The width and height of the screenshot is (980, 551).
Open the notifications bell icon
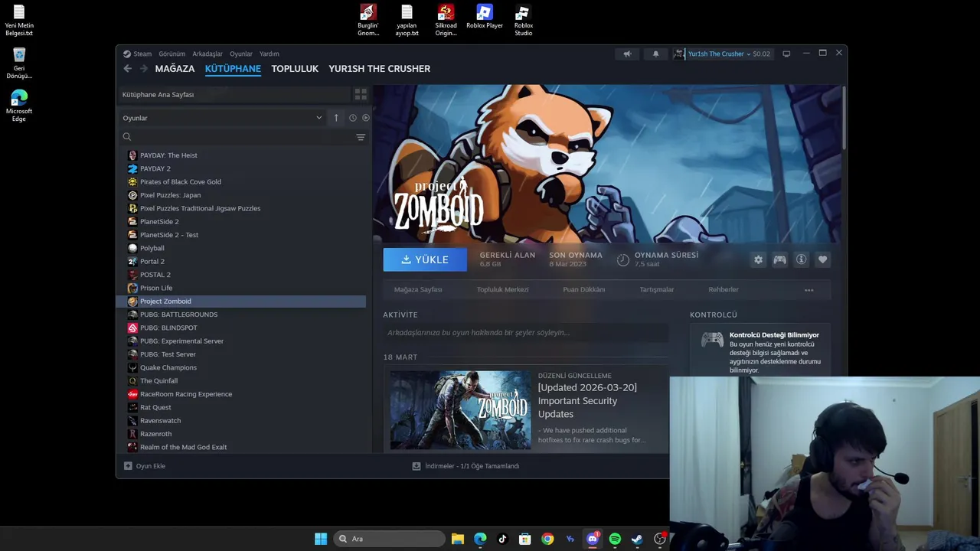coord(655,54)
